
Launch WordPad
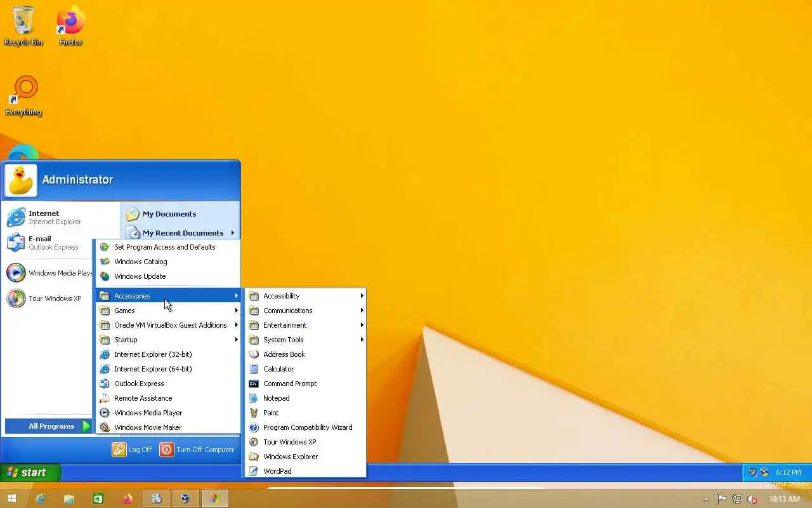(306, 471)
